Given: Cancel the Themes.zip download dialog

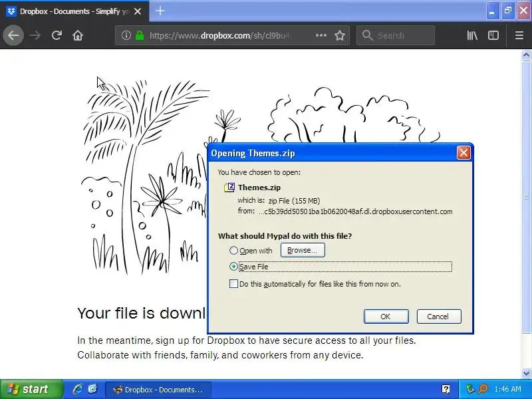Looking at the screenshot, I should (x=439, y=317).
